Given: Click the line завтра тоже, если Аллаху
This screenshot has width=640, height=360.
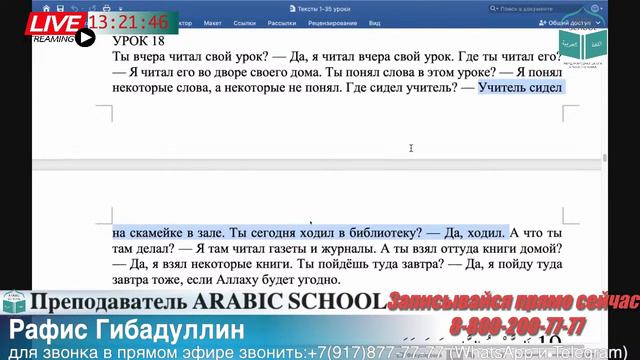Looking at the screenshot, I should pyautogui.click(x=226, y=280).
